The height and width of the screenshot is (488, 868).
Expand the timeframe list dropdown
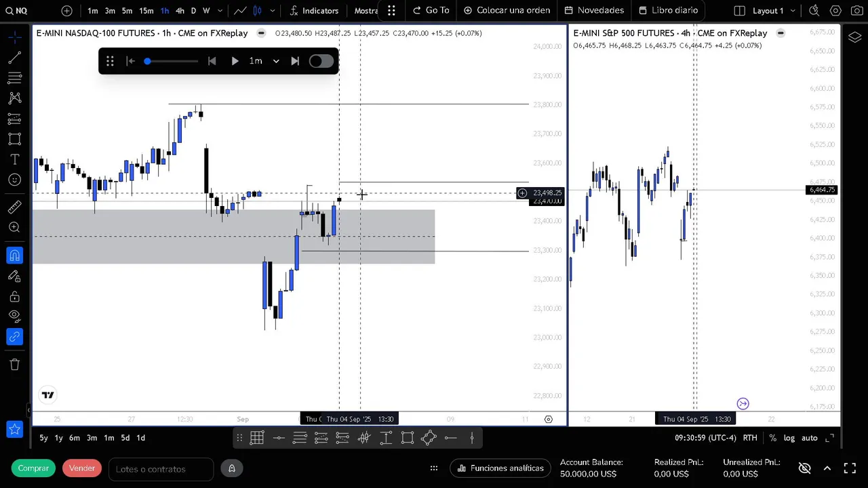(x=220, y=10)
